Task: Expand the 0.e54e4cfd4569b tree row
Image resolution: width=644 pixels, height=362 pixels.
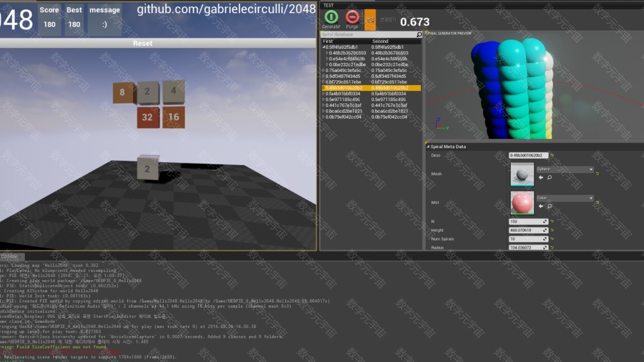Action: pos(327,59)
